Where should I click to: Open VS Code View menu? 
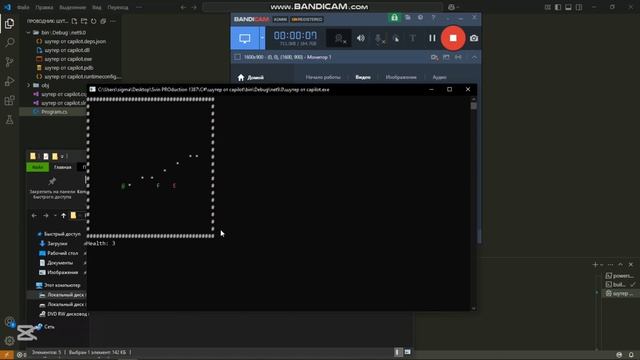96,7
